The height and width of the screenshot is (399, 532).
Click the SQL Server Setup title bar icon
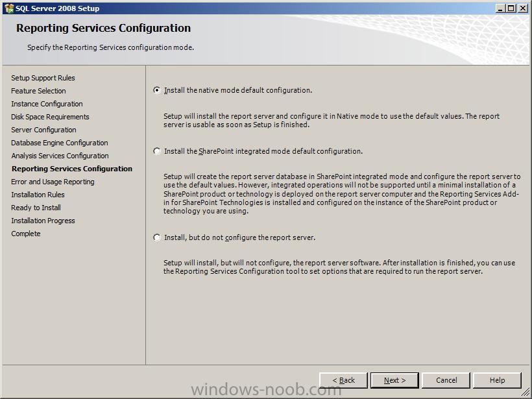click(x=9, y=8)
